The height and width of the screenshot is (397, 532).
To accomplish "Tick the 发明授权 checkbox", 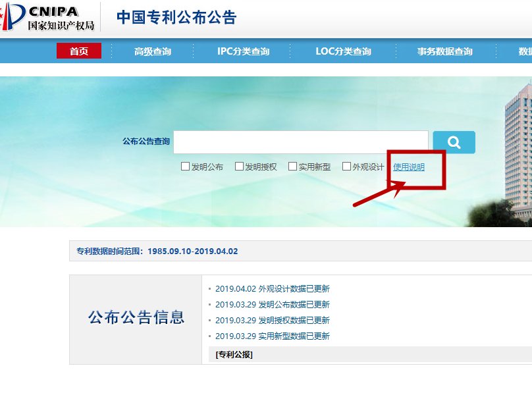I will coord(240,167).
